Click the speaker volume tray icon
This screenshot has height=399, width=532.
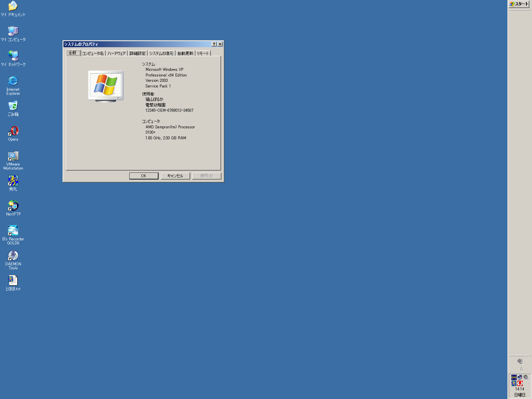526,377
